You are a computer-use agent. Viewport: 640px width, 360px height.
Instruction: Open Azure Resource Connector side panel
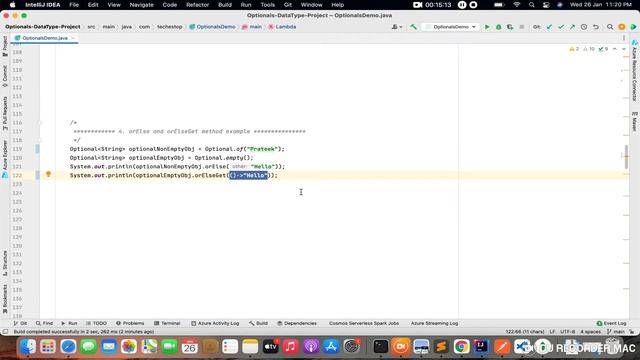pyautogui.click(x=635, y=71)
